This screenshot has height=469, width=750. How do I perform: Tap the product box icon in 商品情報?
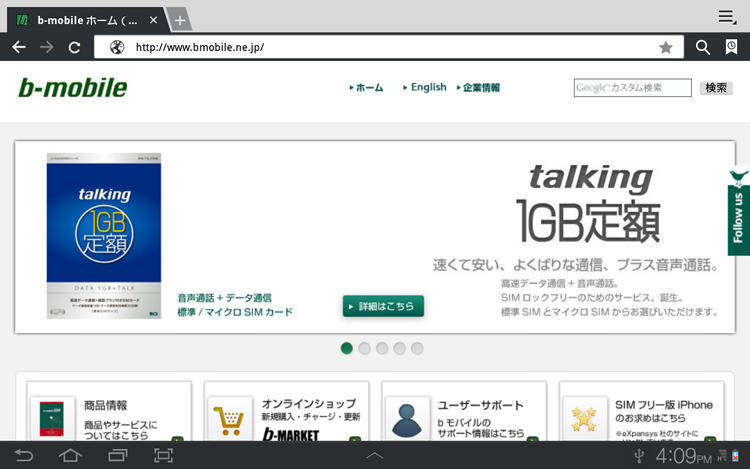[52, 418]
